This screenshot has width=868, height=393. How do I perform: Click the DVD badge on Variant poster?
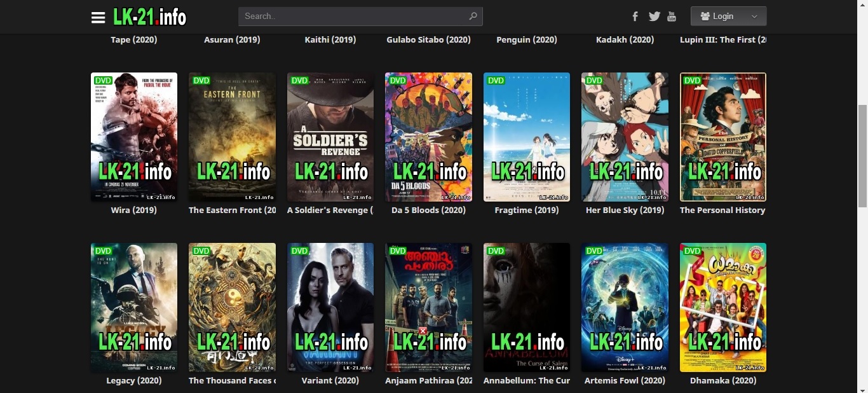pos(299,251)
